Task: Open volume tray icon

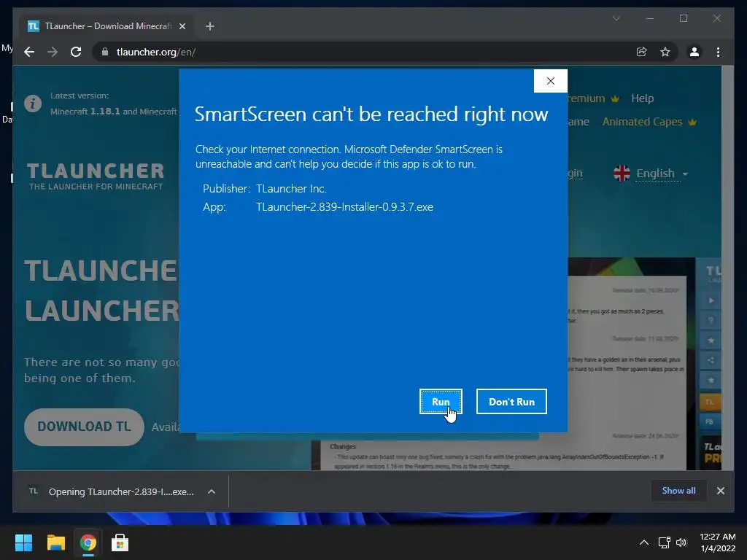Action: [x=681, y=542]
